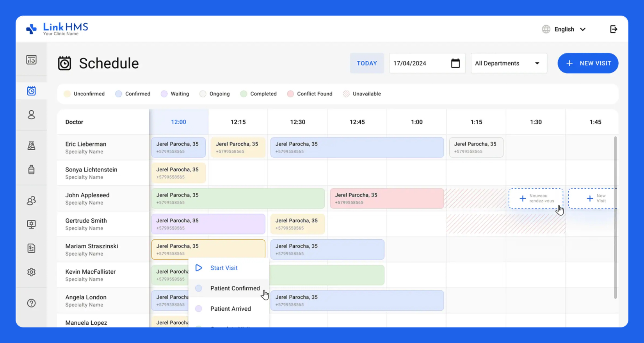Select the Patient Confirmed status option
This screenshot has width=644, height=343.
pyautogui.click(x=235, y=288)
